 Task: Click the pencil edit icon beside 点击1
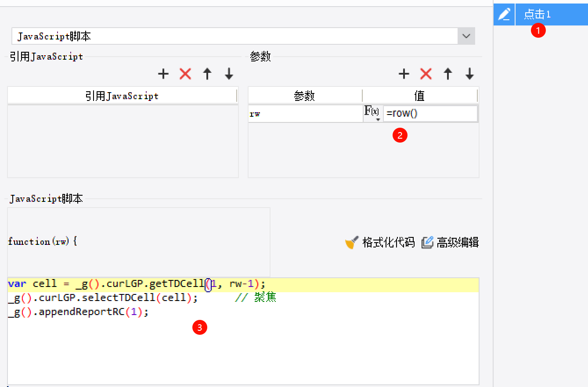coord(504,14)
